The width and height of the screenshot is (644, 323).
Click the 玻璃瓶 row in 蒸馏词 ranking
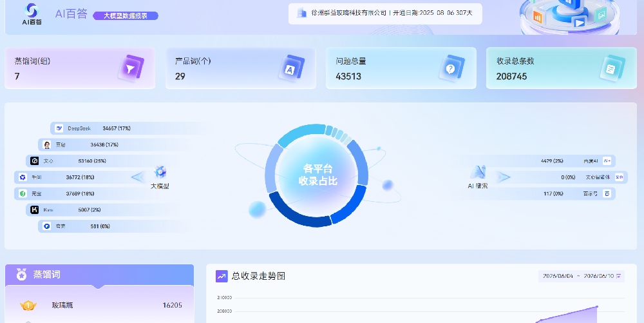pyautogui.click(x=99, y=306)
